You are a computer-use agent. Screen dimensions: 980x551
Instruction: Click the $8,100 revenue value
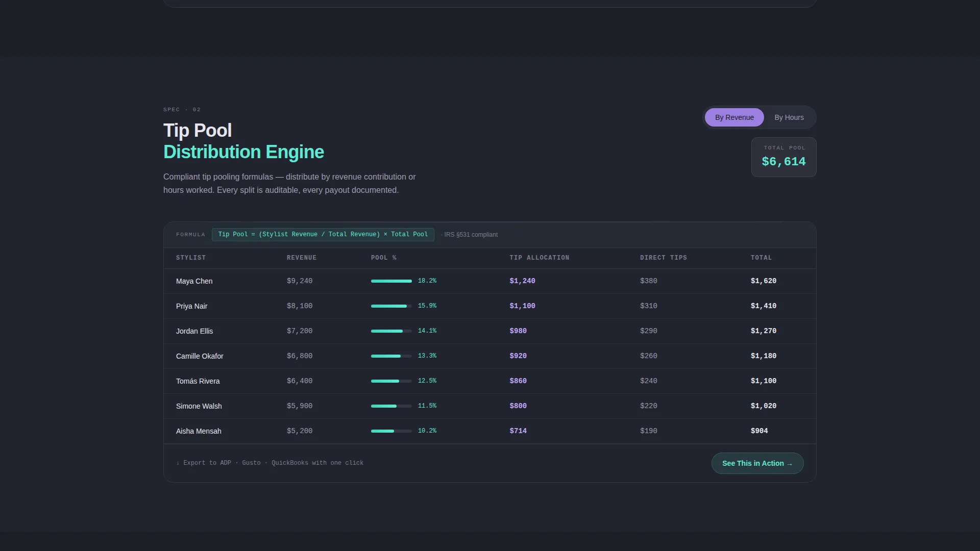(300, 306)
